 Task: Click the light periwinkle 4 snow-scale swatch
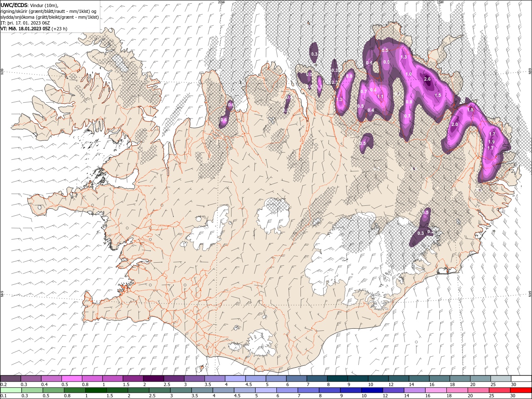[x=235, y=379]
